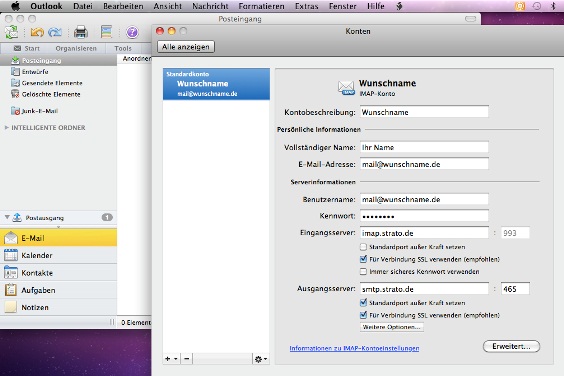Screen dimensions: 564x376
Task: Open the Bearbeiten menu
Action: click(123, 6)
